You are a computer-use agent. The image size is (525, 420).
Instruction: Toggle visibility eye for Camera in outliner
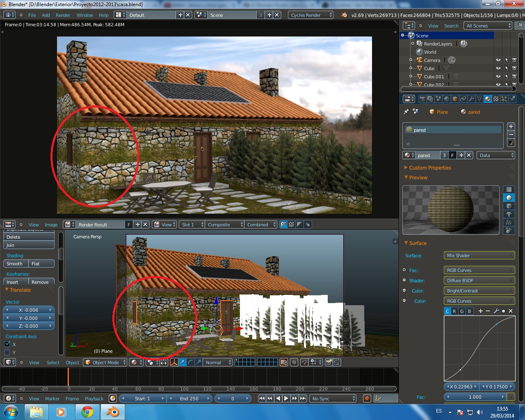coord(498,60)
